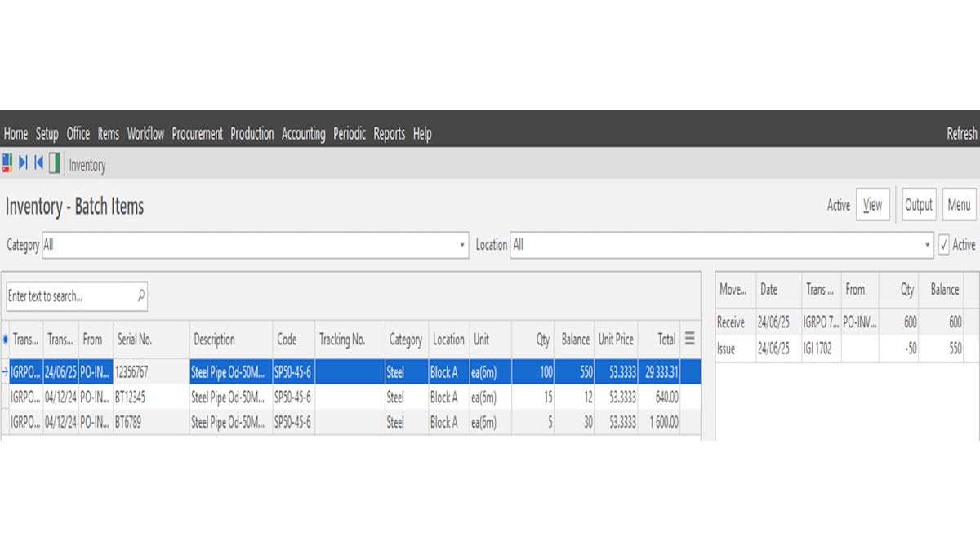Click the green panel layout icon
The image size is (980, 551).
pos(55,163)
